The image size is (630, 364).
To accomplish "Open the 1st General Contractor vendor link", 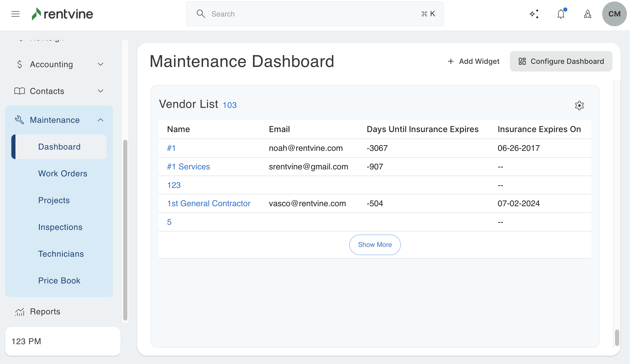I will 209,203.
